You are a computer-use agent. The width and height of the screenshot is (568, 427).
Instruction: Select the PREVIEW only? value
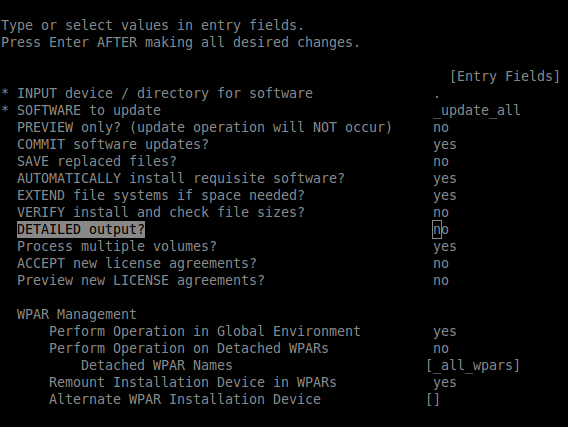point(441,127)
